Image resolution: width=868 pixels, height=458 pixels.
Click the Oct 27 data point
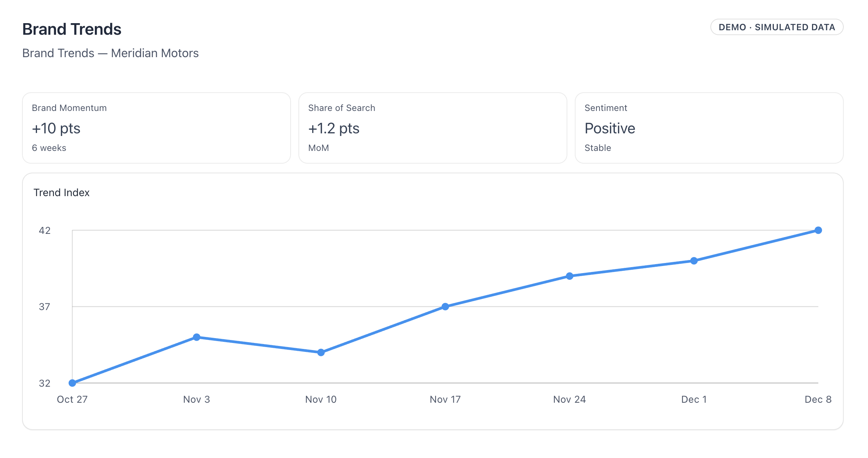72,383
